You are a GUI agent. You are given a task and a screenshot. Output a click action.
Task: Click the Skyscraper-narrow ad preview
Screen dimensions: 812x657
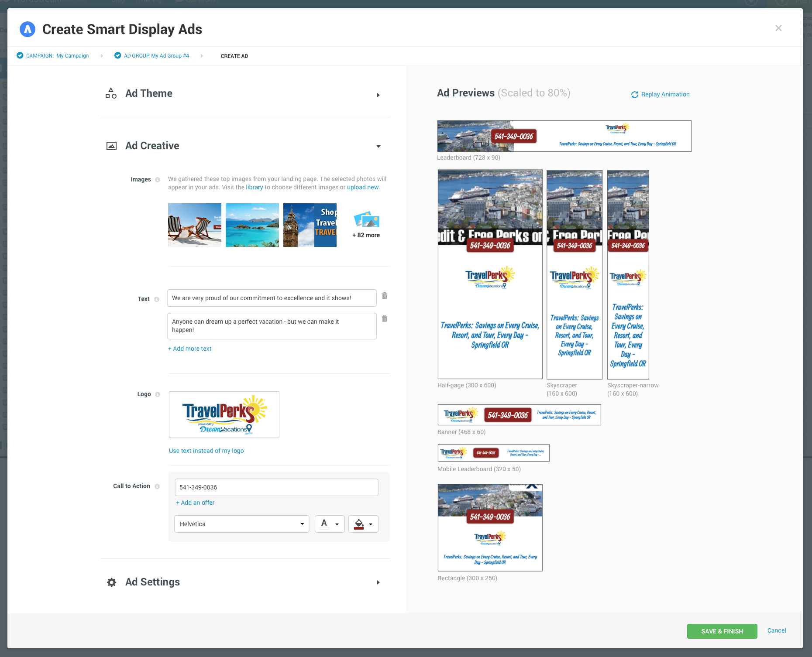point(628,274)
